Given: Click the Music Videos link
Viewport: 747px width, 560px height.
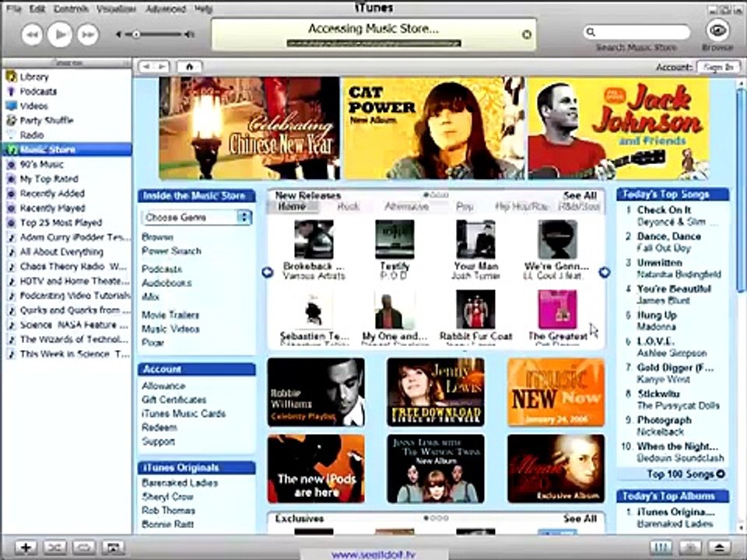Looking at the screenshot, I should pos(170,329).
